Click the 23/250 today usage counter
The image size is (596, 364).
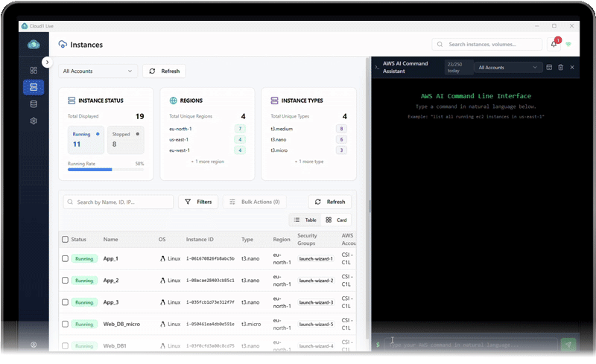(x=458, y=67)
